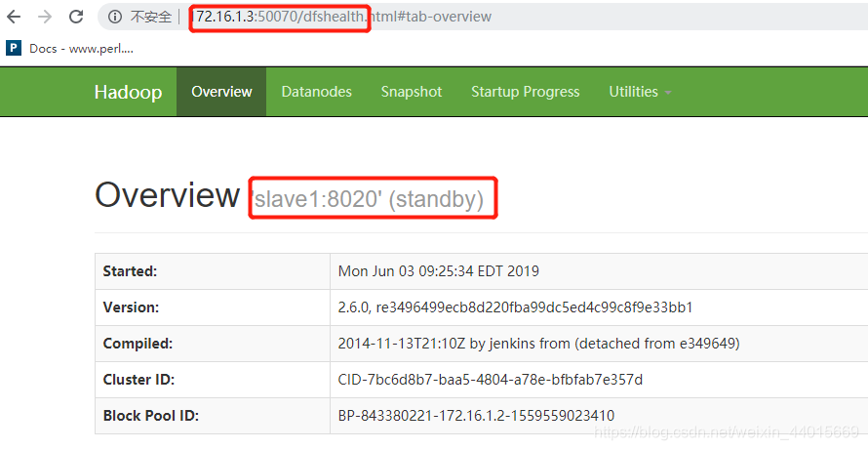Click the Overview page heading
868x450 pixels.
(167, 195)
